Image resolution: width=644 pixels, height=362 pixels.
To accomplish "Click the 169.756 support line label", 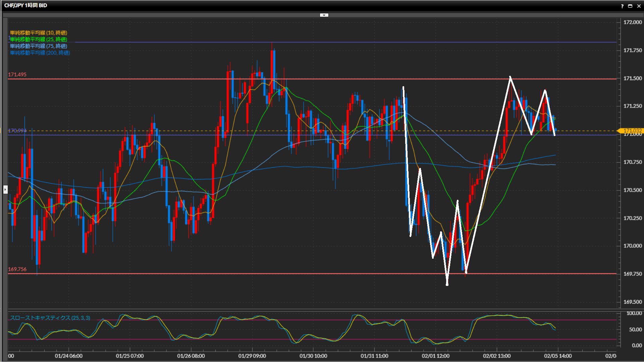I will pyautogui.click(x=17, y=269).
